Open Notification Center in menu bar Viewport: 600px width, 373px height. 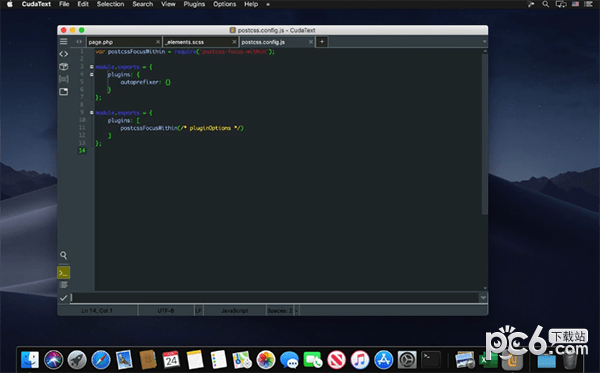pos(589,4)
